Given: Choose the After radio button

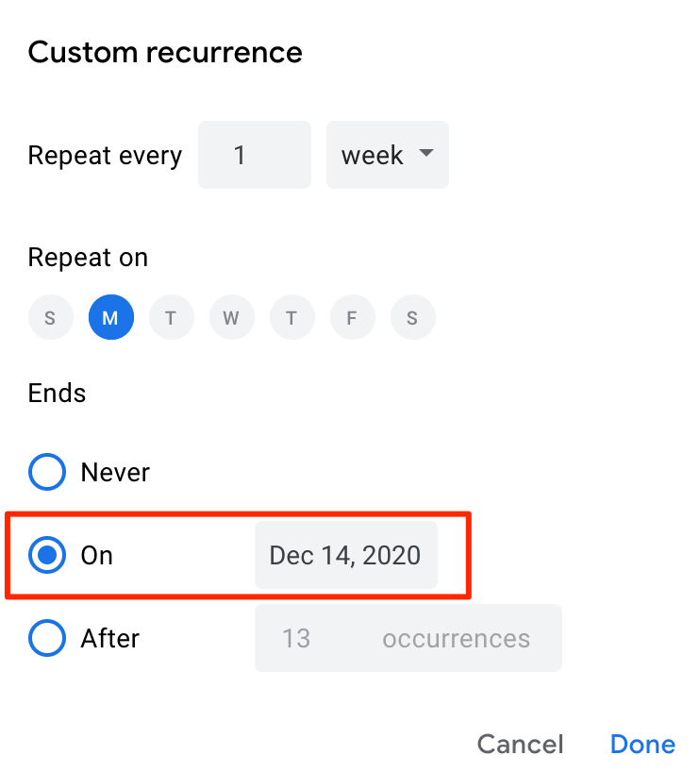Looking at the screenshot, I should (x=47, y=638).
